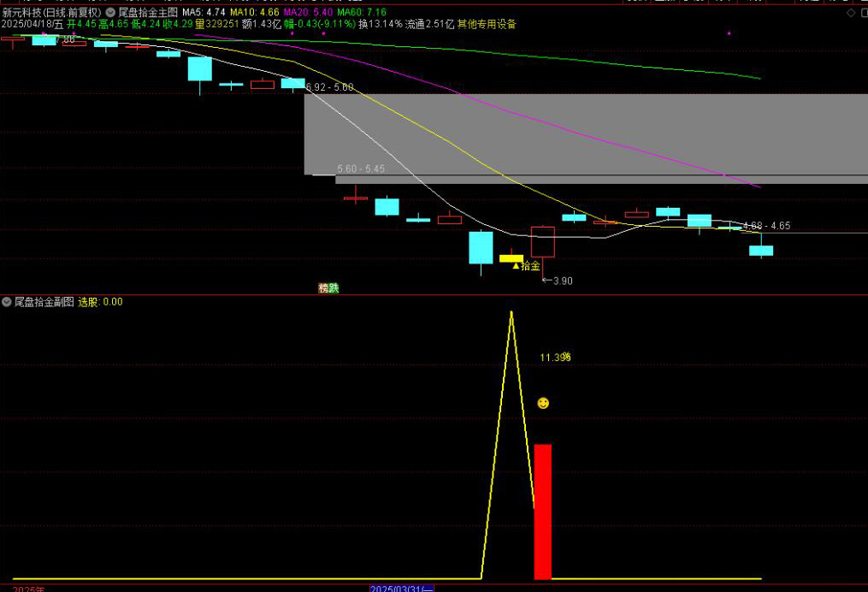
Task: Click the 选股 value in sub-chart header
Action: 101,302
